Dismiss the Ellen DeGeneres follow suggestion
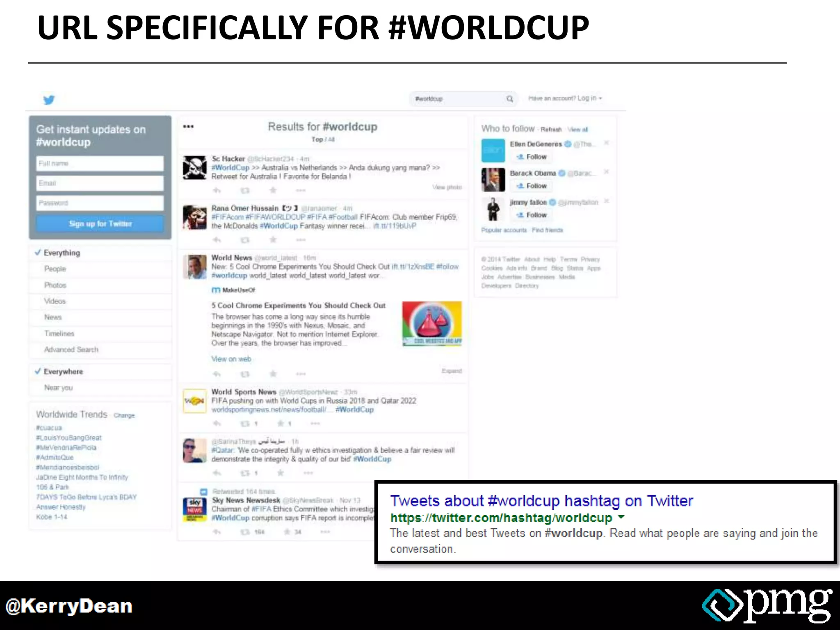 tap(606, 143)
